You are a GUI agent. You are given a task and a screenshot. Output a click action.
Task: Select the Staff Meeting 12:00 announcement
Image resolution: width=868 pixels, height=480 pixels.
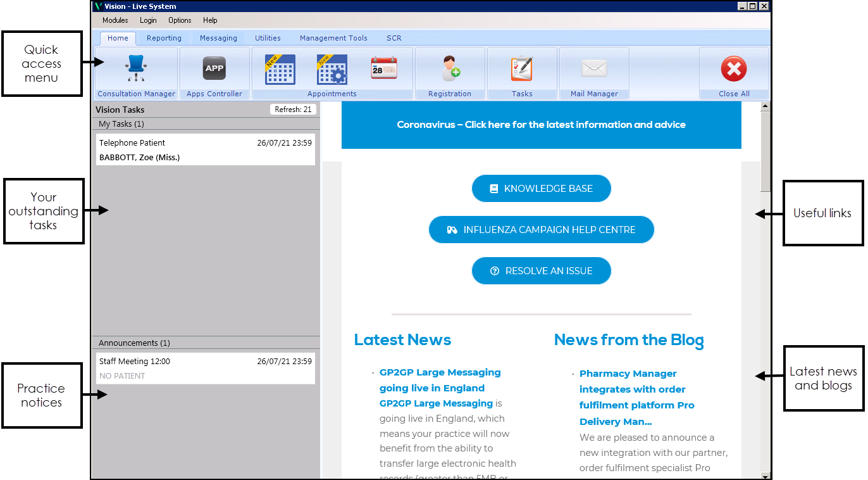click(206, 368)
